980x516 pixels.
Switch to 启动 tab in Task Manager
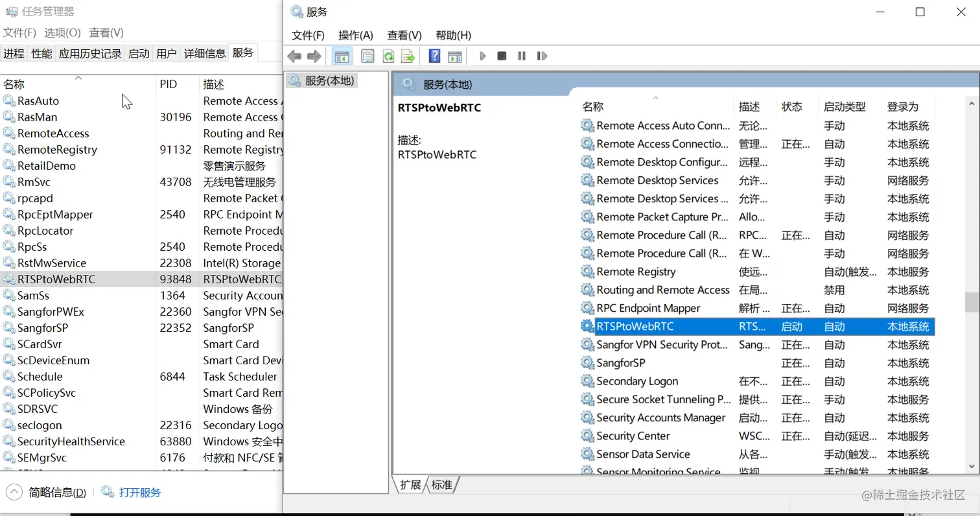point(139,54)
